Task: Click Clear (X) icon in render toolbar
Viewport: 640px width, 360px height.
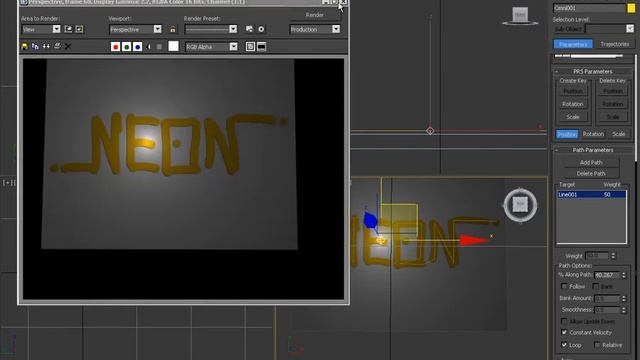Action: (x=68, y=47)
